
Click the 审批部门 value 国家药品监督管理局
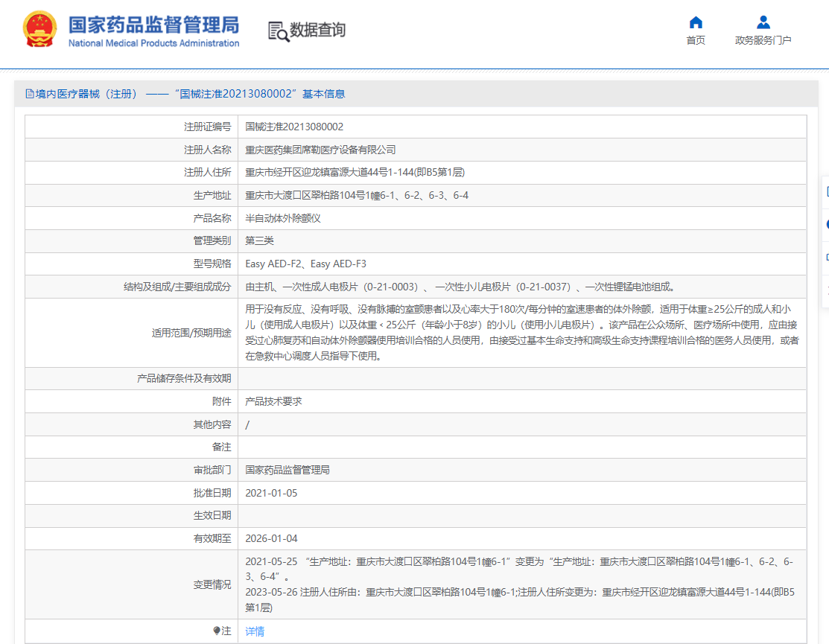click(x=288, y=471)
